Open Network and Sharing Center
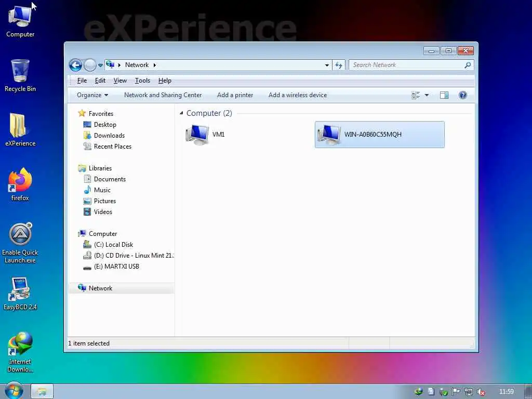 click(163, 95)
